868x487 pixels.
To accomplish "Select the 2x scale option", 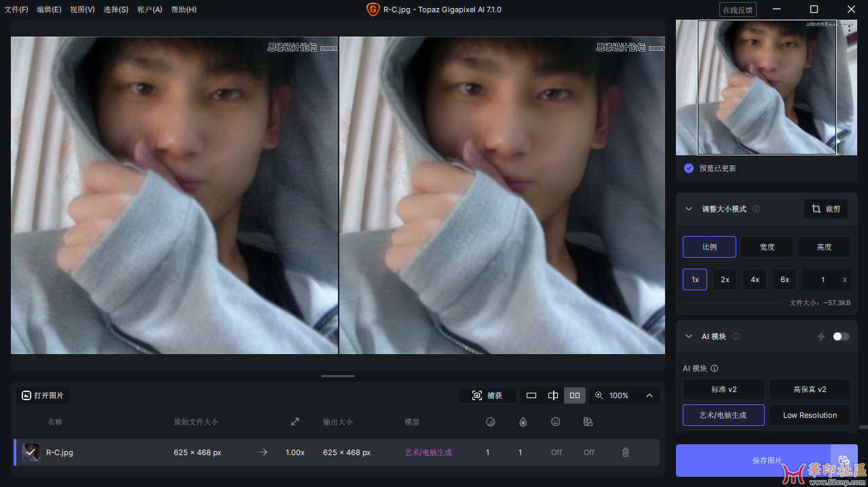I will point(725,279).
